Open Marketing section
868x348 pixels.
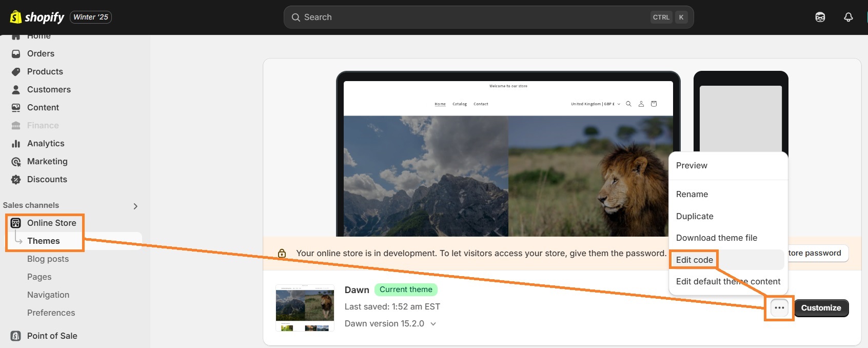[x=47, y=161]
